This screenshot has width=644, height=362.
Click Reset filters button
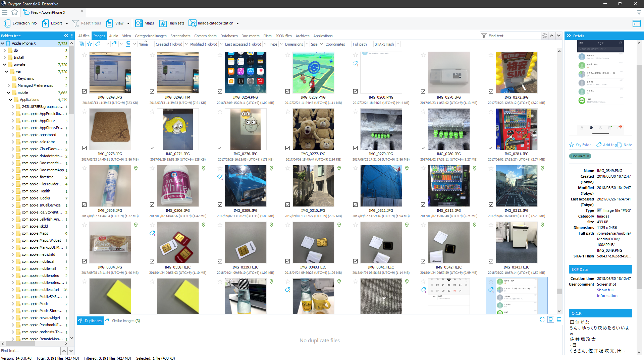click(87, 23)
